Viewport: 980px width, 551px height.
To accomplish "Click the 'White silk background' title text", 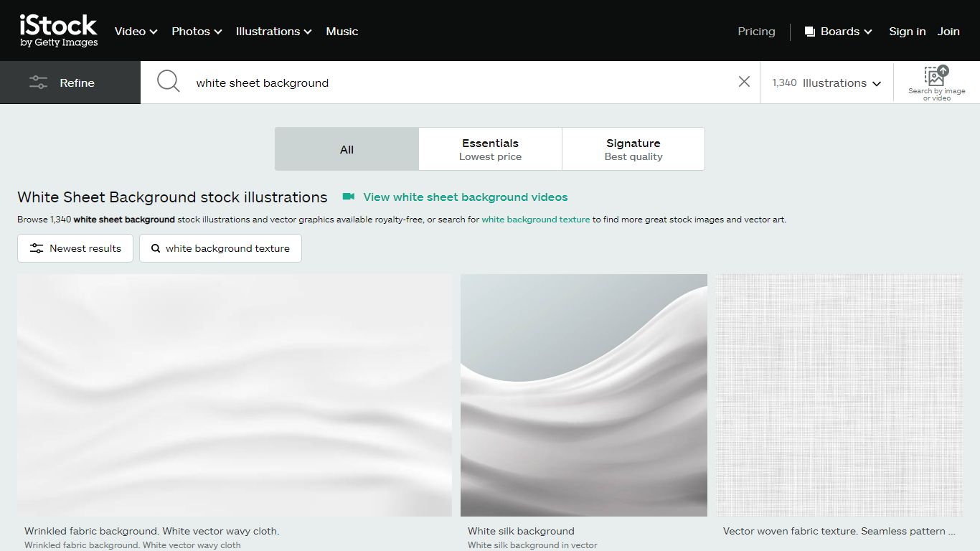I will [521, 531].
